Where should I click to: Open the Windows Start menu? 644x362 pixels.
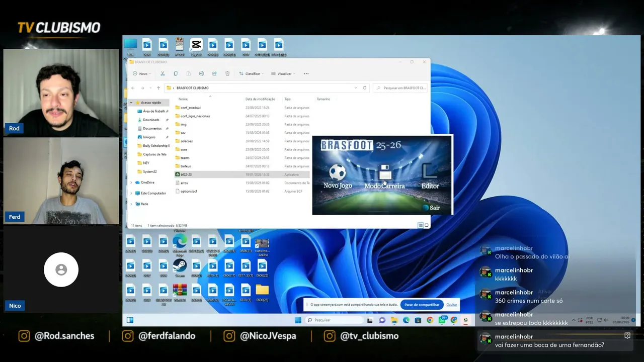298,320
